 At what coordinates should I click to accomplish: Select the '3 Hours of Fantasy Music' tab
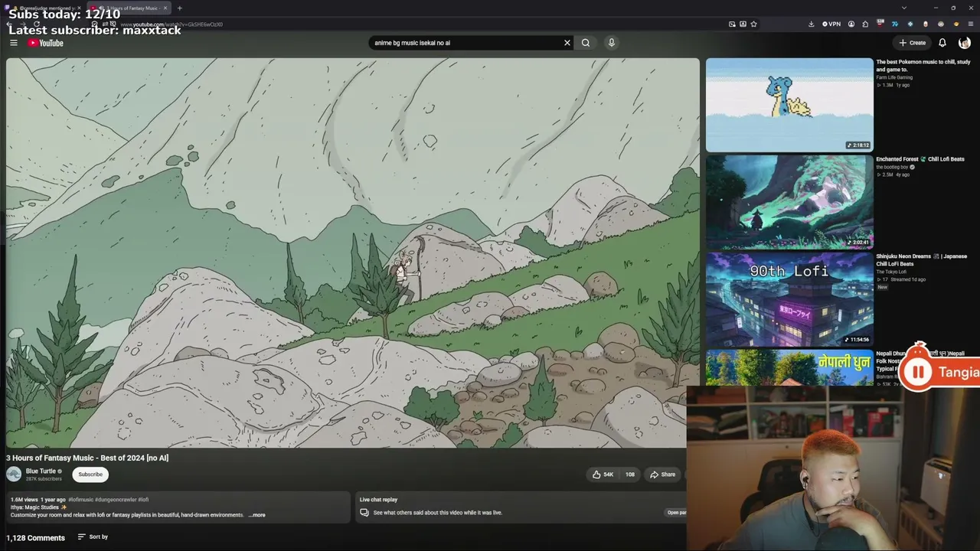[x=127, y=8]
